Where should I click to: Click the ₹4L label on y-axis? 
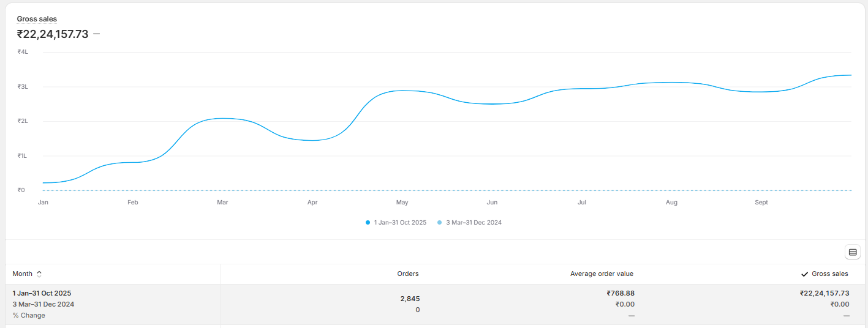click(x=23, y=53)
